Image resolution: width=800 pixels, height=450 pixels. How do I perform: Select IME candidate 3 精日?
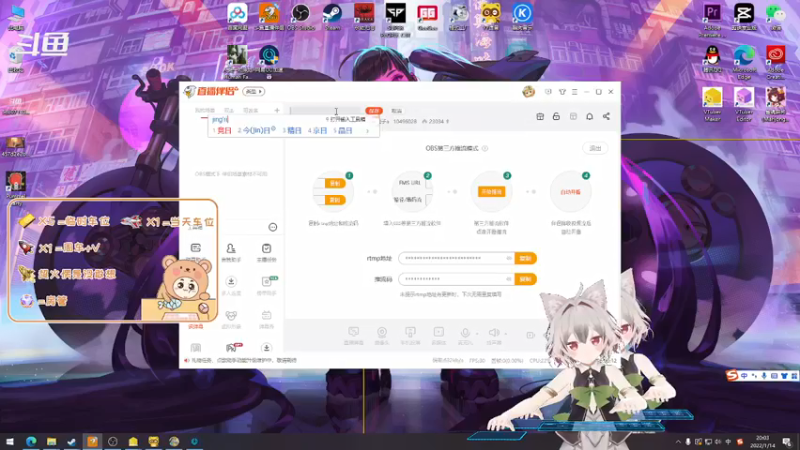(292, 131)
